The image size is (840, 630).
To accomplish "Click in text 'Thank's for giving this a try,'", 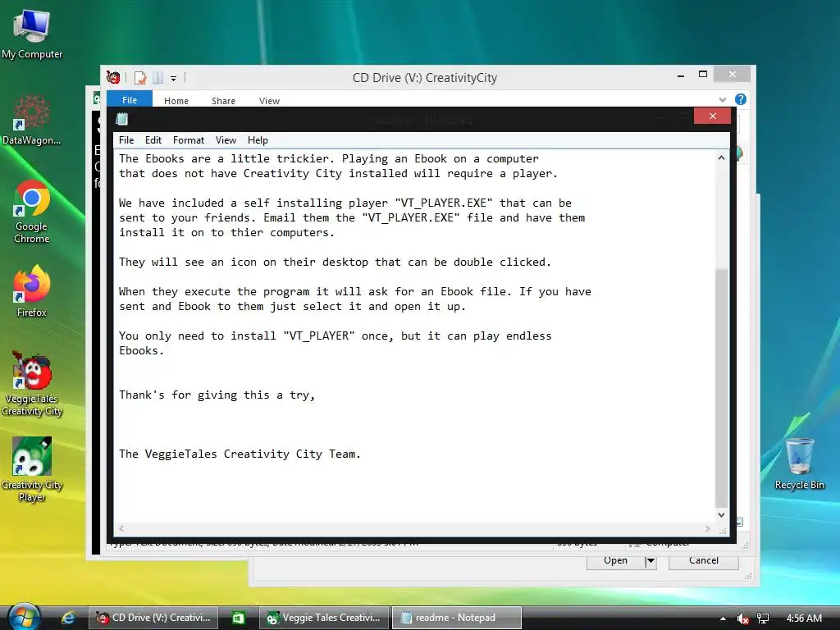I will point(217,395).
